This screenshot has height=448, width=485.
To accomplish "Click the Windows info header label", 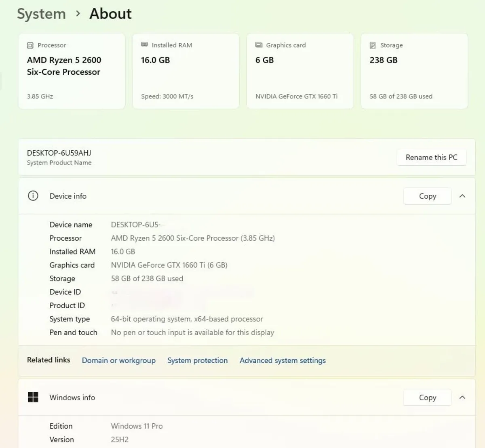I will click(x=72, y=398).
